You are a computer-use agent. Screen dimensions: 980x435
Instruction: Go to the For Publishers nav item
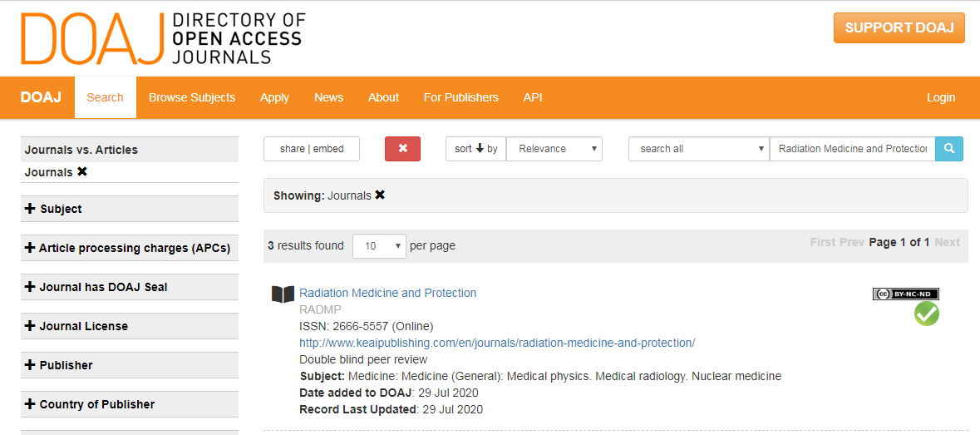pos(460,97)
